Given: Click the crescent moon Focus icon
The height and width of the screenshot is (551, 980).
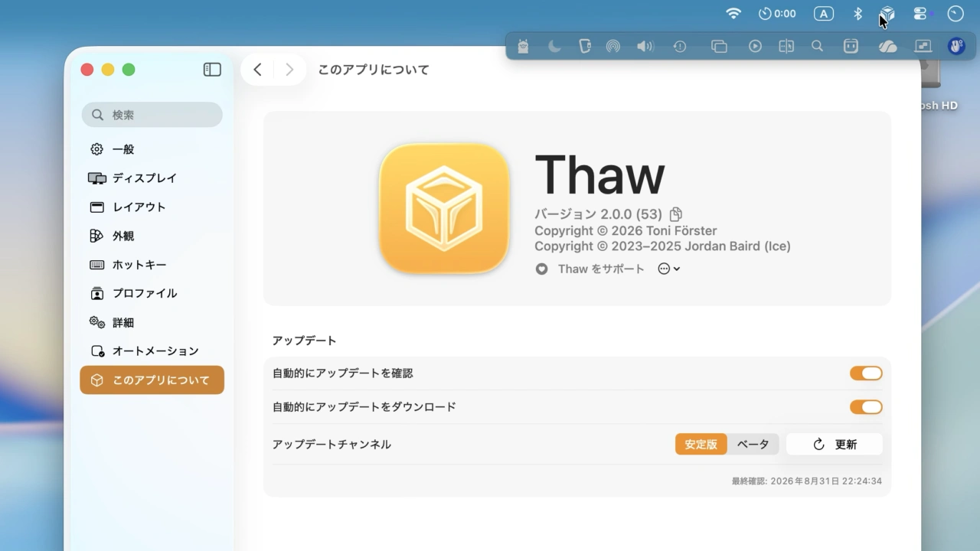Looking at the screenshot, I should (x=554, y=46).
